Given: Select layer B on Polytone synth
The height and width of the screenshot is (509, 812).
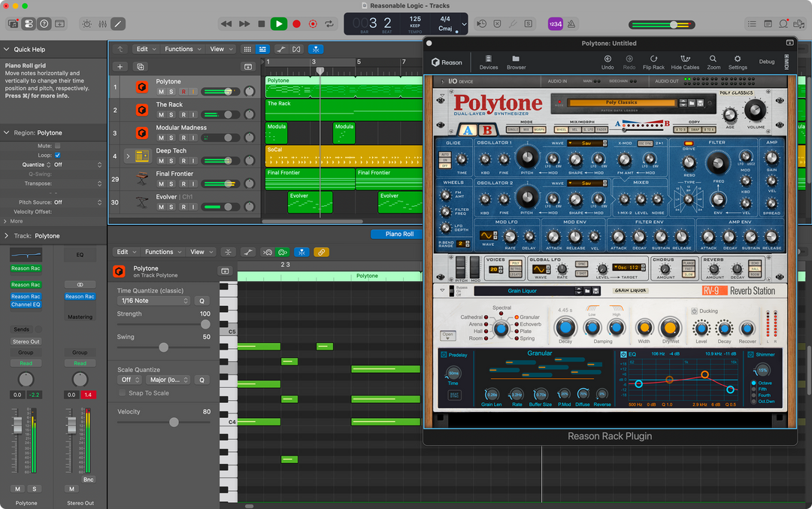Looking at the screenshot, I should 487,131.
